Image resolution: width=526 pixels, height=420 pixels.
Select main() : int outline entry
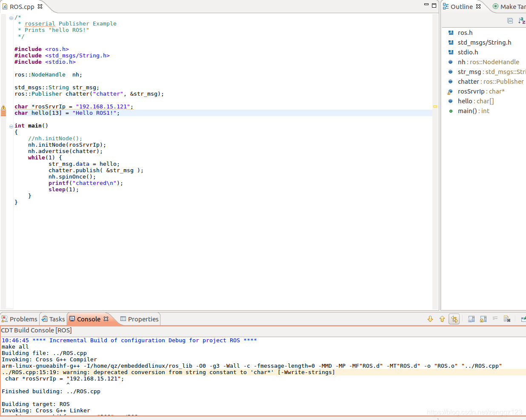pyautogui.click(x=473, y=111)
